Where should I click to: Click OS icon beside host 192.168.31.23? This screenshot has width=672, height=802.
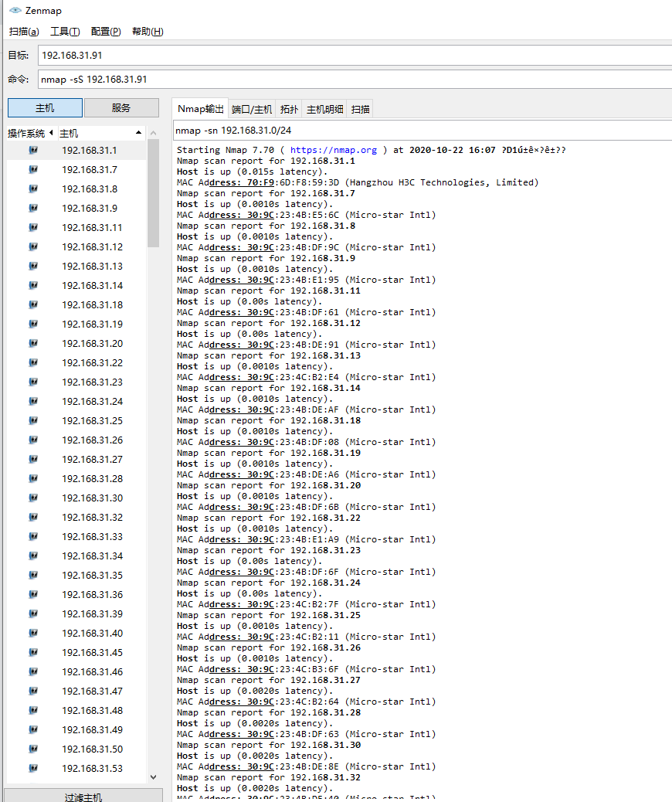click(x=33, y=382)
